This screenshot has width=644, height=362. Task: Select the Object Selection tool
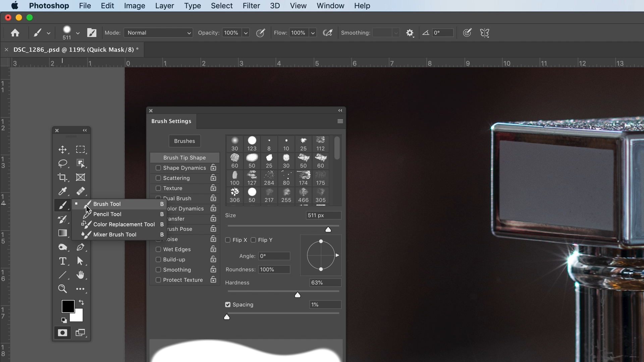click(80, 163)
